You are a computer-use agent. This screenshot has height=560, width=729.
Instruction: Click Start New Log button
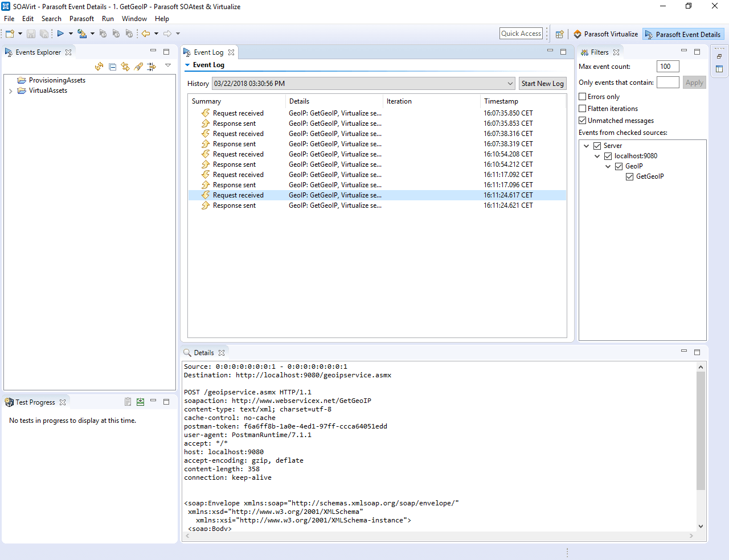click(x=542, y=84)
